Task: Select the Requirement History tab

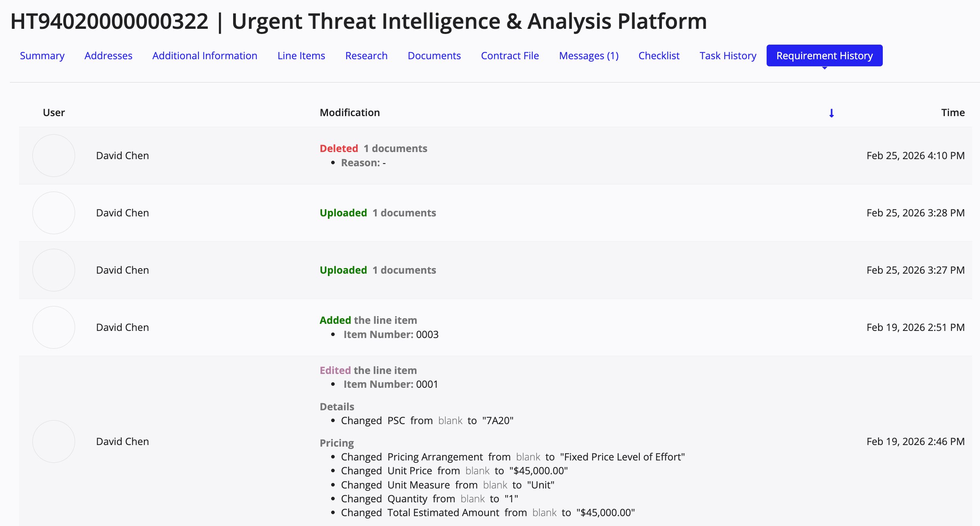Action: coord(825,56)
